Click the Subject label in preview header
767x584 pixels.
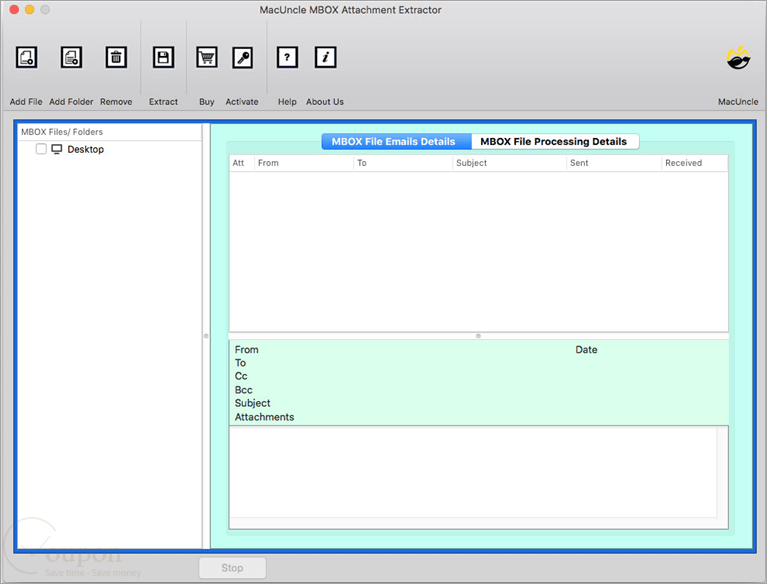tap(252, 403)
